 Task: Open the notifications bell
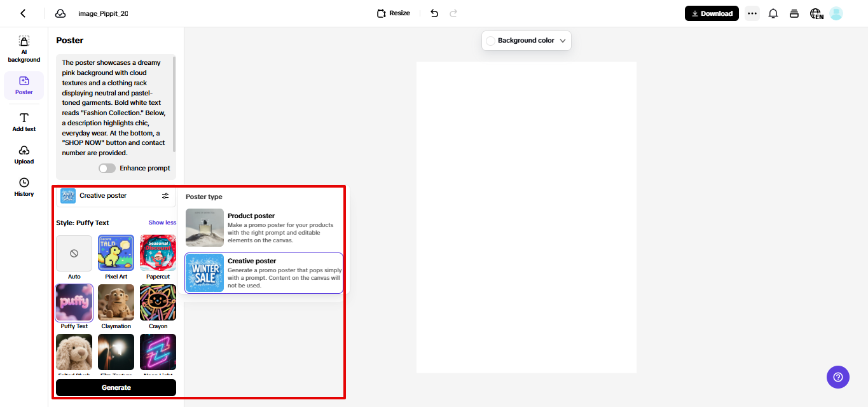(x=773, y=13)
